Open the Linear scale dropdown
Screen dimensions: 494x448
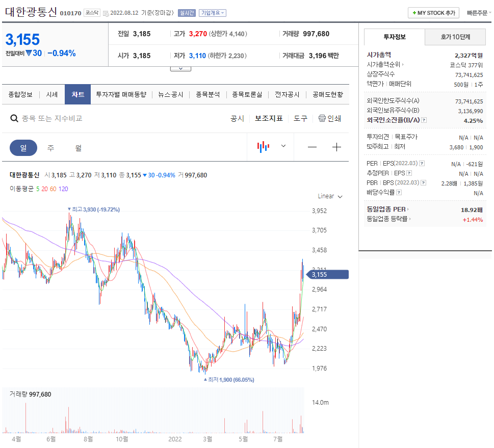click(330, 196)
